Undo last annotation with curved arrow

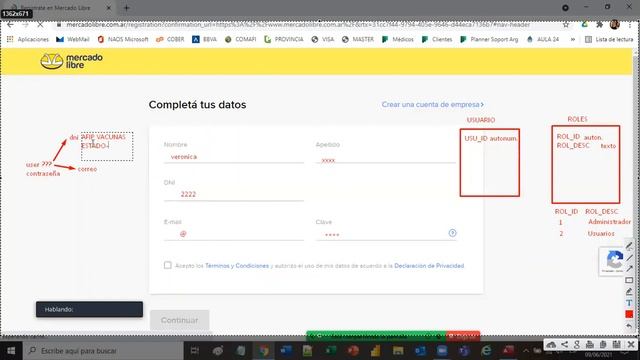629,326
